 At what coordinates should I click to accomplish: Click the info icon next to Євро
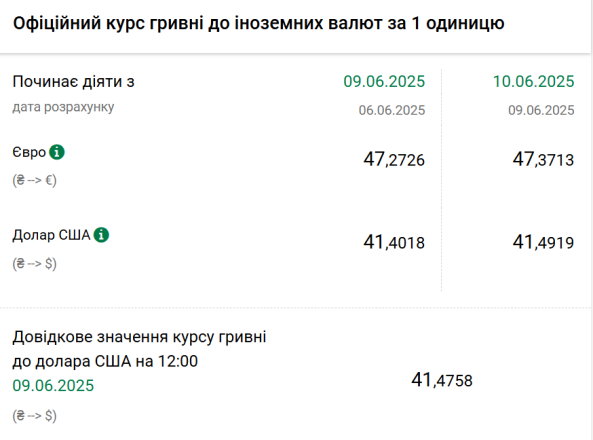(57, 152)
